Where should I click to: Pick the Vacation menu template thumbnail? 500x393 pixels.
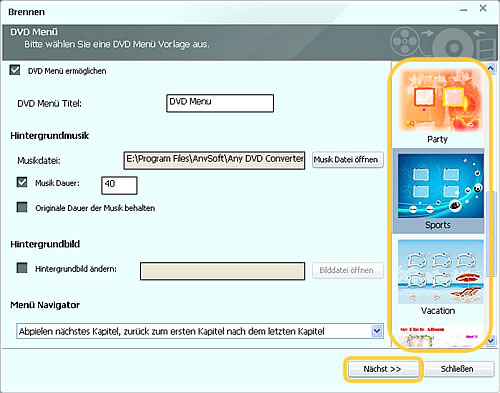pyautogui.click(x=440, y=272)
